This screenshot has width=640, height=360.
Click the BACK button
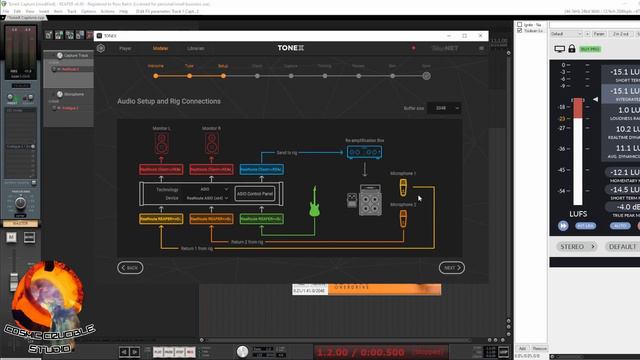[x=130, y=268]
